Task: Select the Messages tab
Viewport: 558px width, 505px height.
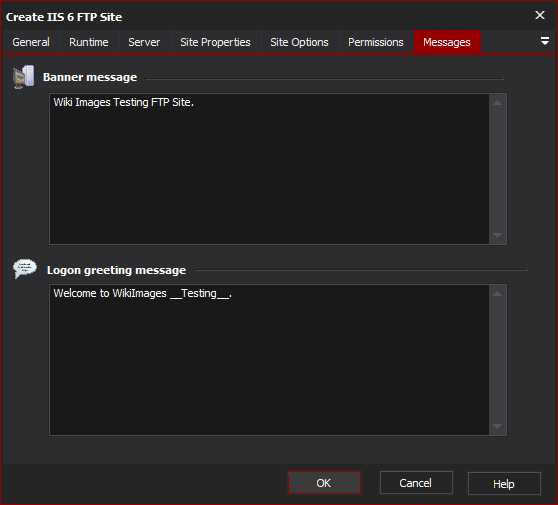Action: point(447,42)
